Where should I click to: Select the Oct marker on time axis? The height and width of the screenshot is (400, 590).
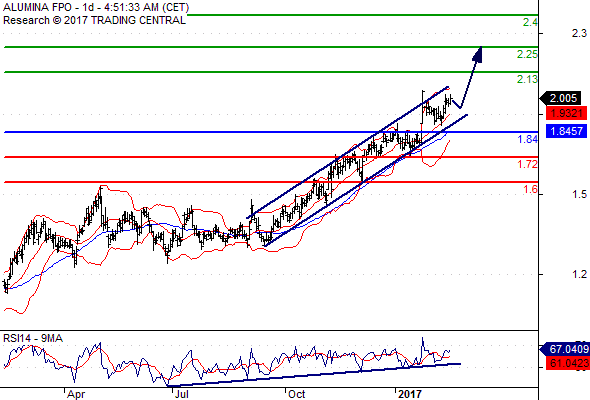[x=297, y=394]
